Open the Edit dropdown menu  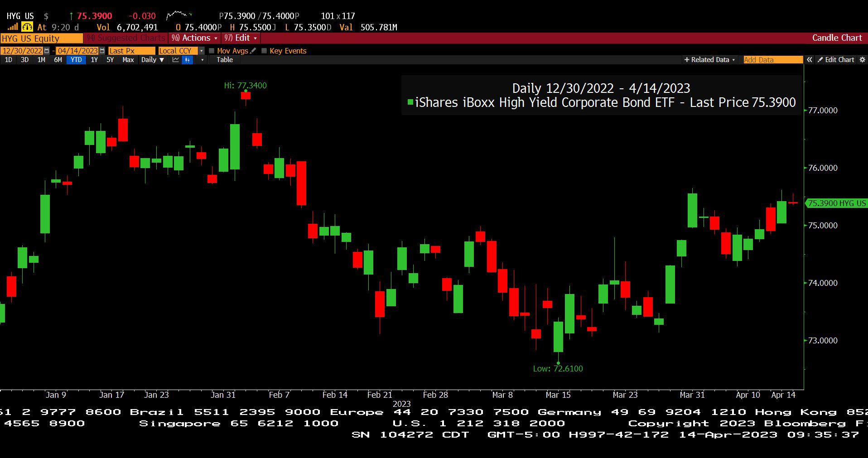241,38
